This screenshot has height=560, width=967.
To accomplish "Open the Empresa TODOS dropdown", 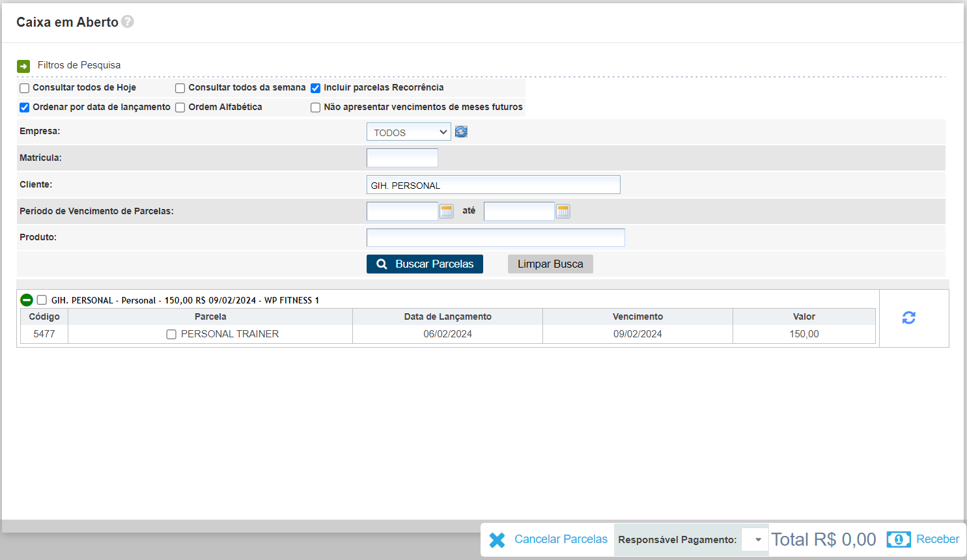I will (x=408, y=132).
